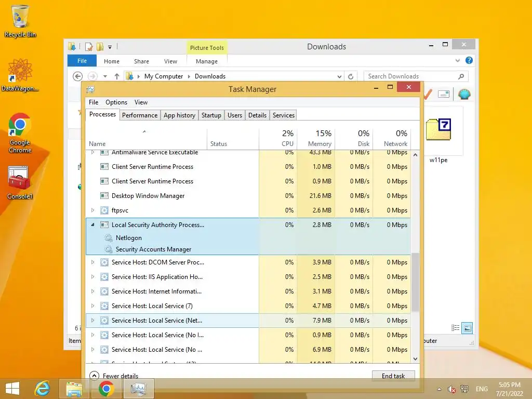The height and width of the screenshot is (399, 532).
Task: Click the ENG language indicator
Action: pyautogui.click(x=482, y=389)
